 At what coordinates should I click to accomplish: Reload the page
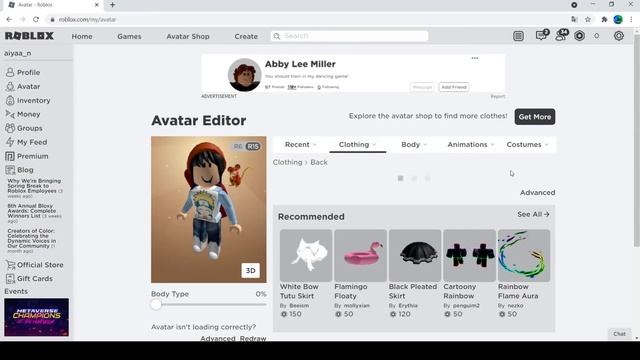(36, 19)
